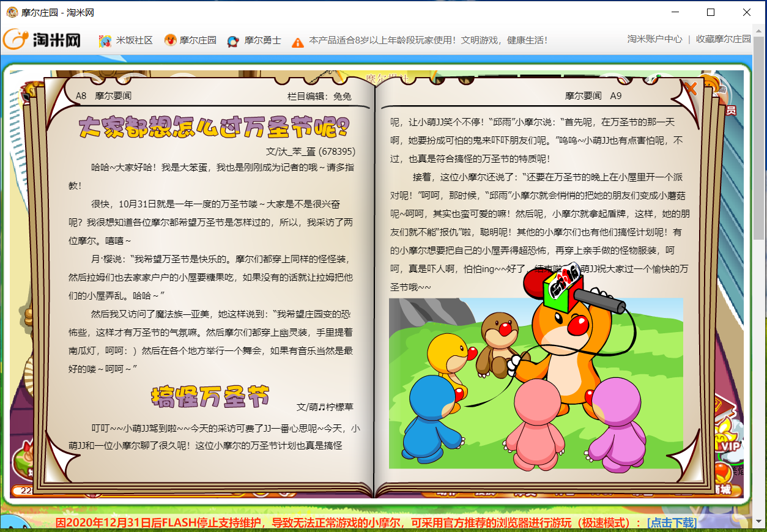The height and width of the screenshot is (532, 767).
Task: Click 收藏摩尔庄园 bookmark link
Action: point(723,39)
